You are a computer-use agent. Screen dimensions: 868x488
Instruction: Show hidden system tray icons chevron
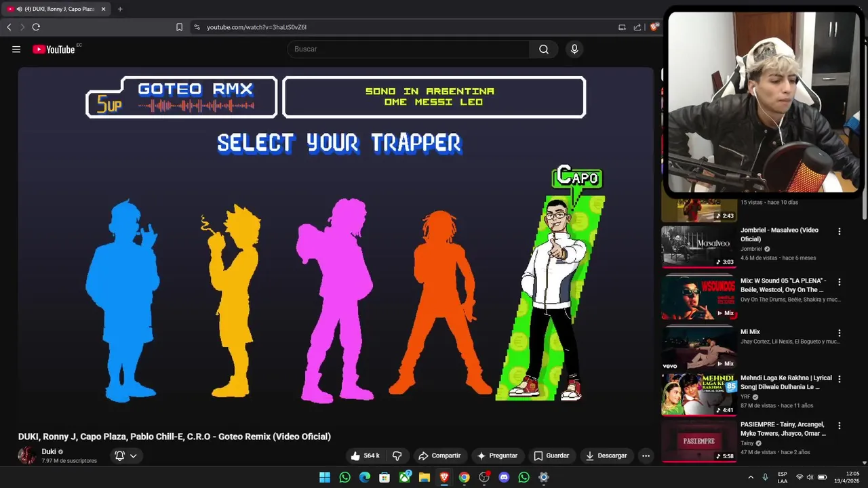[751, 477]
